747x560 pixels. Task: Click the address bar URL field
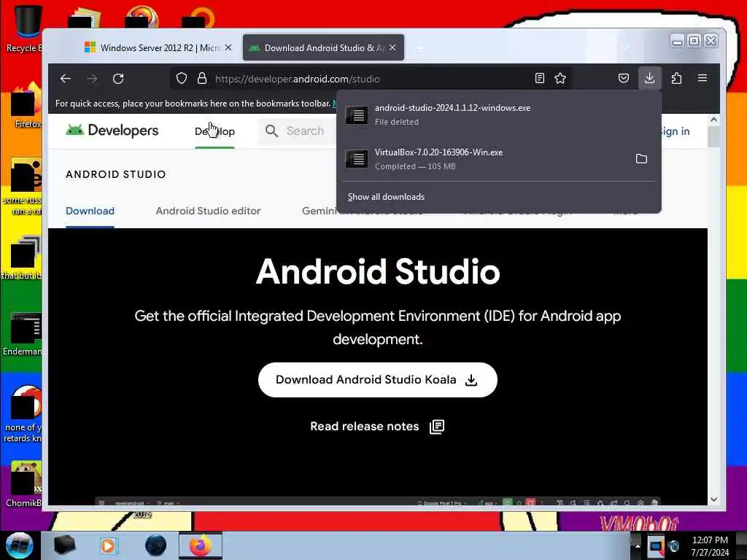tap(370, 79)
